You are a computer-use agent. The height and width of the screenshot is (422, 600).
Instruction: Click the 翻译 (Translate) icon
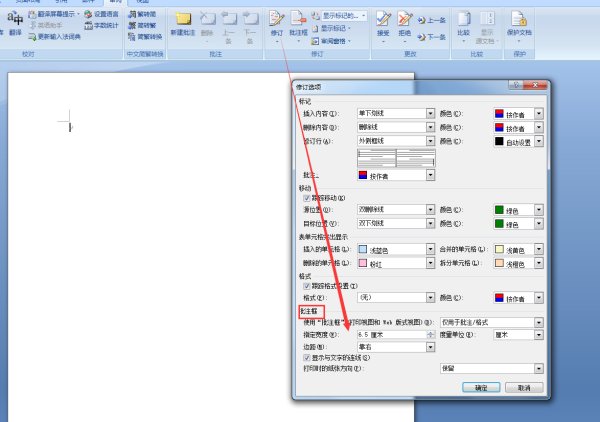click(x=15, y=24)
